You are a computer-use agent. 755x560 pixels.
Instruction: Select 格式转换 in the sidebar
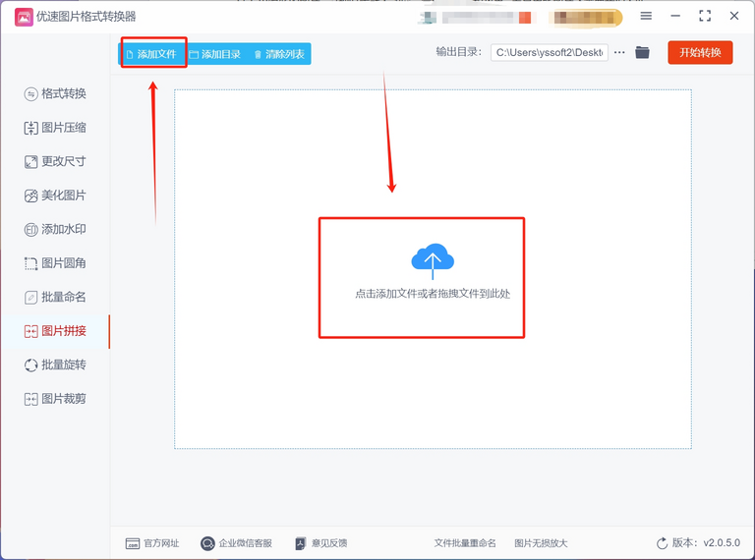55,93
